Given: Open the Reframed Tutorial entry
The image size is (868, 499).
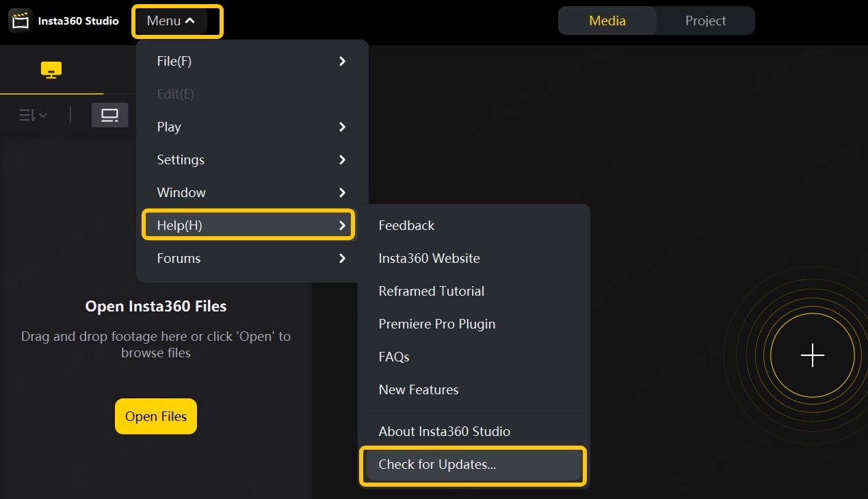Looking at the screenshot, I should click(474, 291).
